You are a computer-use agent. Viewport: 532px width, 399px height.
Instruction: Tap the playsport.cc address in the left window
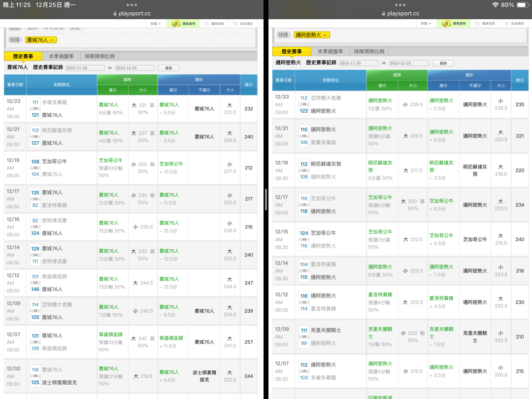[134, 14]
